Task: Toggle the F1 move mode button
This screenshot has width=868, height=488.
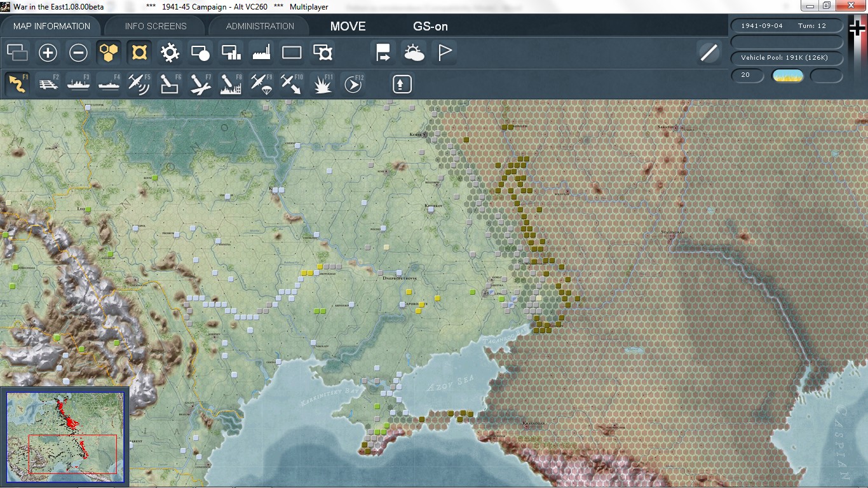Action: click(x=18, y=84)
